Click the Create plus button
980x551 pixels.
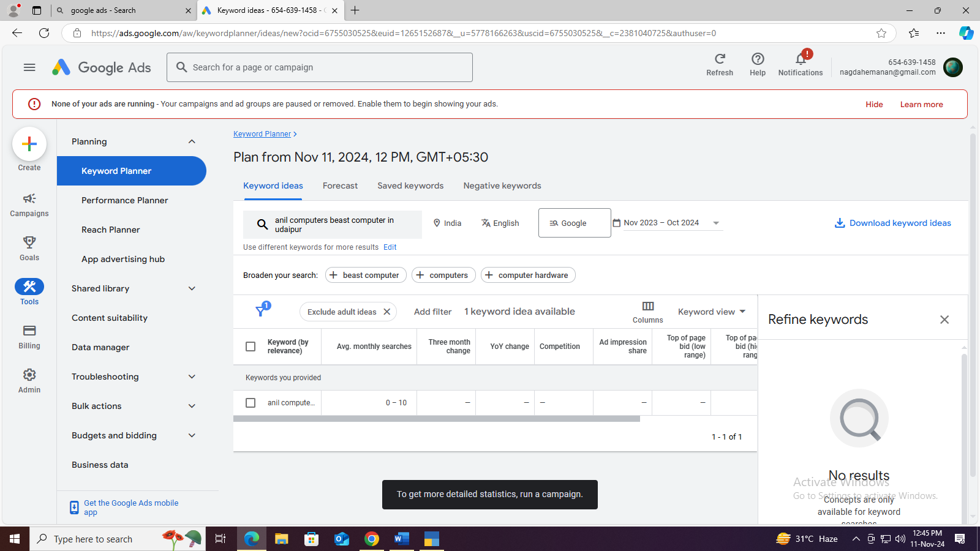point(29,144)
